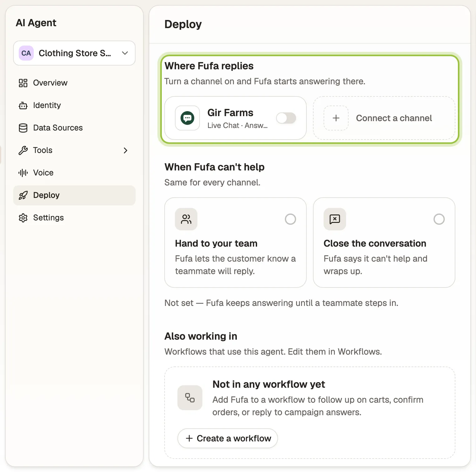This screenshot has width=476, height=472.
Task: Open Settings in the sidebar
Action: click(x=74, y=218)
